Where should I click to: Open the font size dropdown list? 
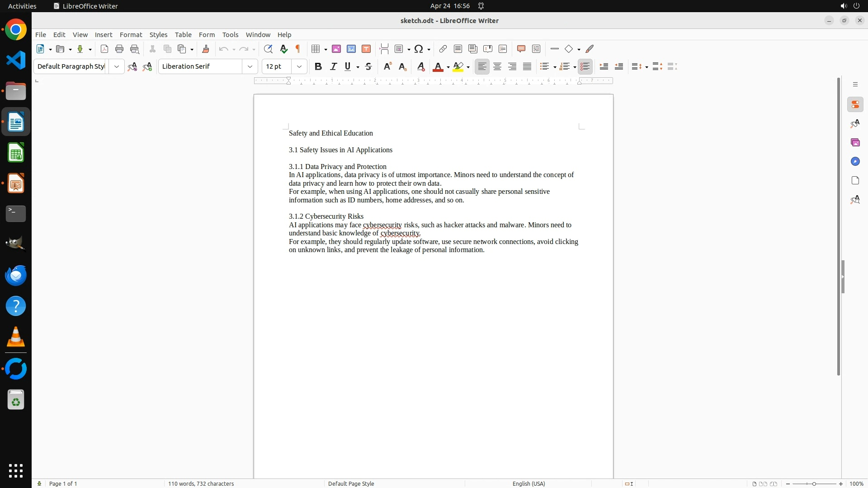[x=299, y=66]
